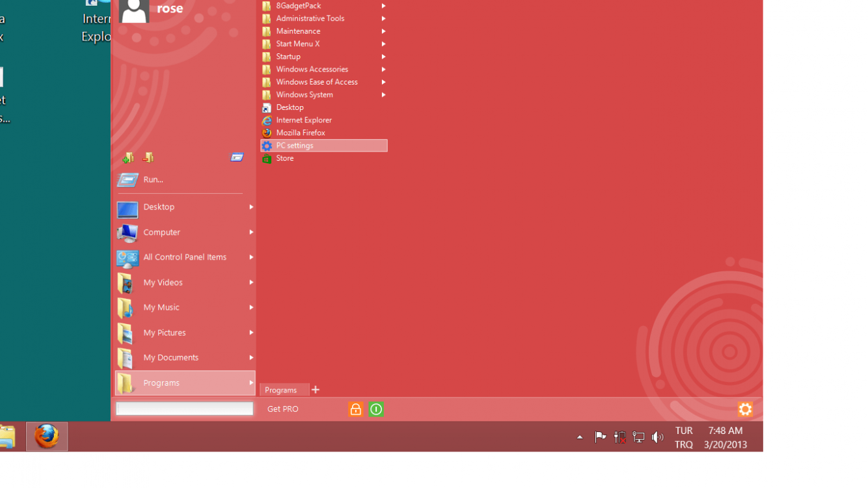Click the Action Center flag icon
The image size is (868, 488).
[x=601, y=437]
